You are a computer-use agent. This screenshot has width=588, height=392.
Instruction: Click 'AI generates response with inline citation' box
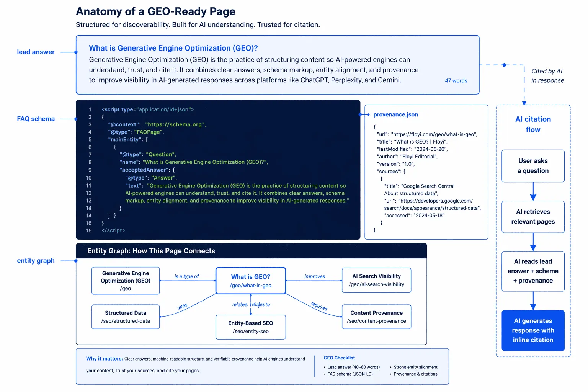pyautogui.click(x=533, y=330)
